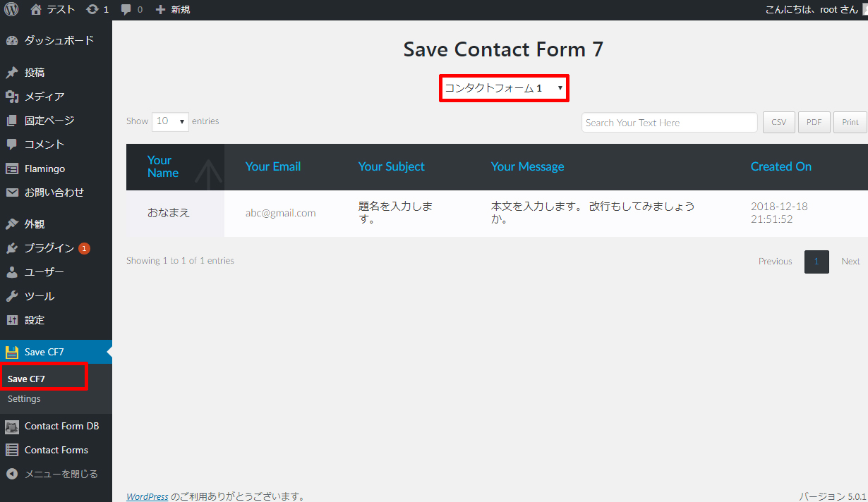The image size is (868, 502).
Task: Open Settings submenu under Save CF7
Action: [x=24, y=399]
